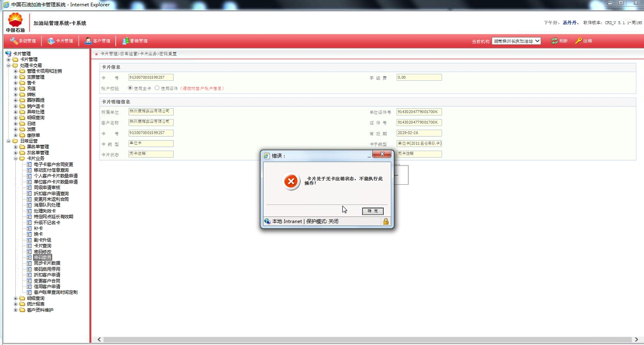Click the root 卡片管理 tree computer icon
This screenshot has height=345, width=644.
(8, 53)
